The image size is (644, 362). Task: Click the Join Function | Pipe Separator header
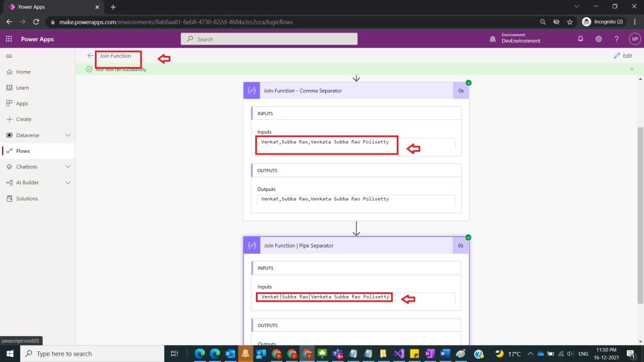coord(348,246)
